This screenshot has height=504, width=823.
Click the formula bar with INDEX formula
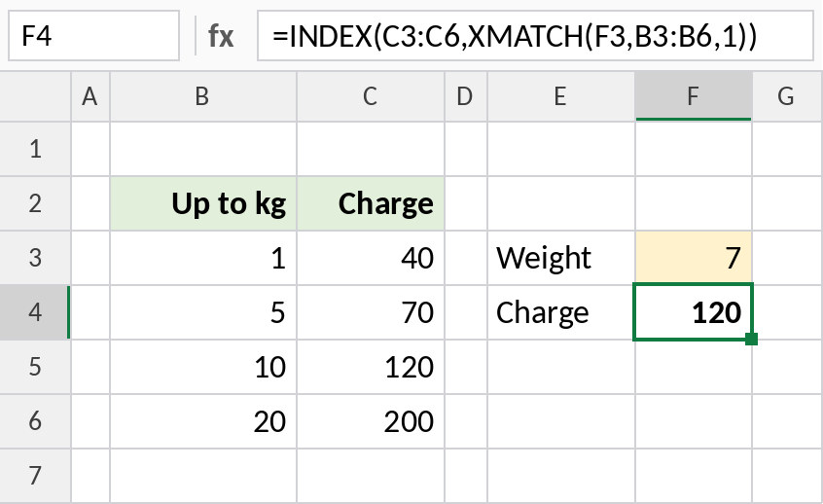(535, 36)
